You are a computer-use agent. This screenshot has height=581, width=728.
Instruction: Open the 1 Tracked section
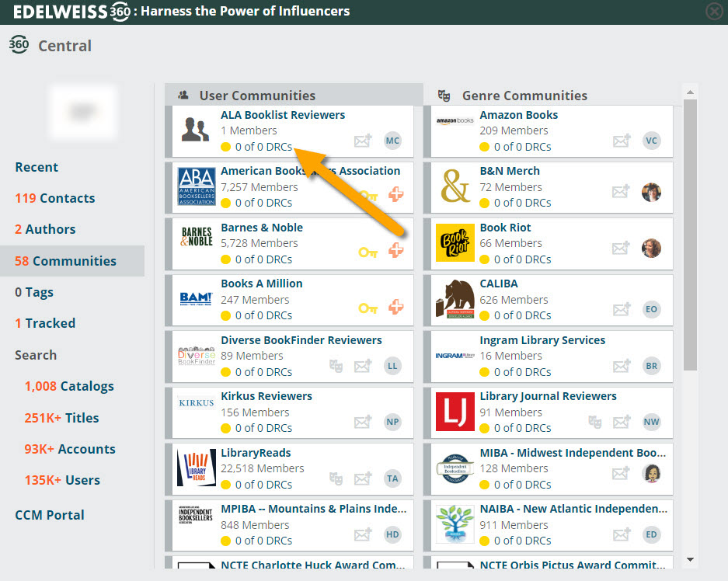click(45, 323)
